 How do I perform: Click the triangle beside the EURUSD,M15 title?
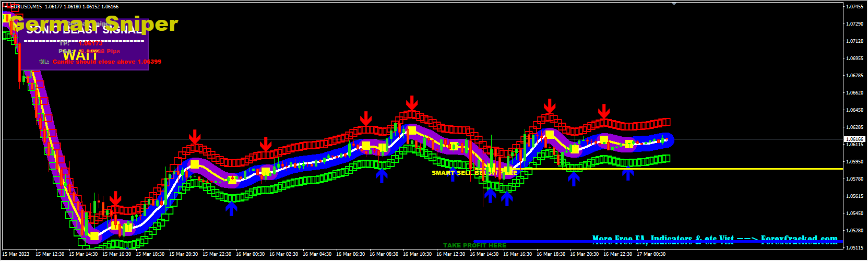point(6,7)
